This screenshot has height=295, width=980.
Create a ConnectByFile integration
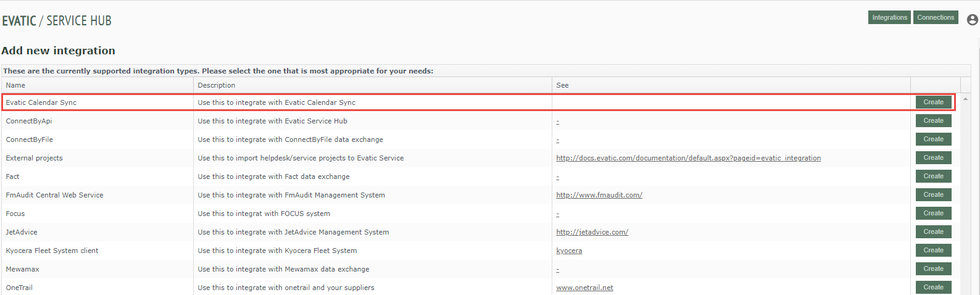(933, 139)
